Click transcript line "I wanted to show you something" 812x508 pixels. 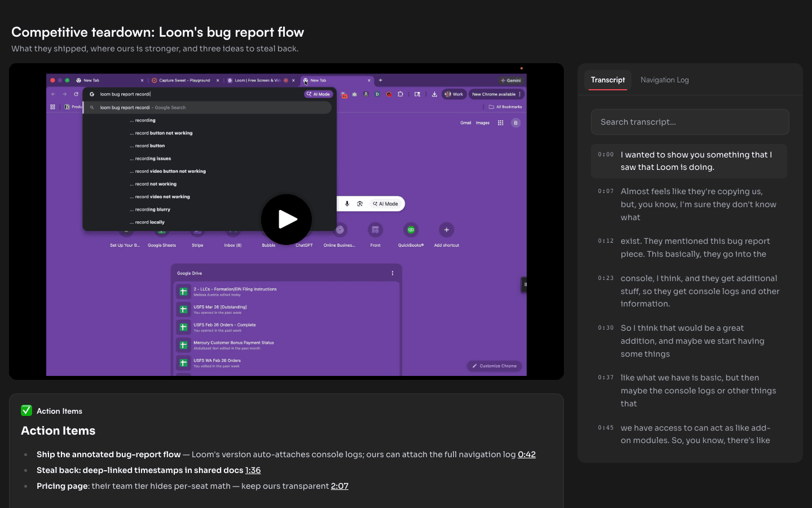(x=689, y=161)
